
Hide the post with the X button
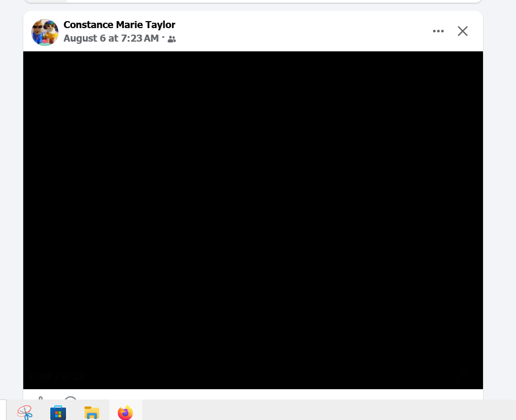tap(462, 31)
